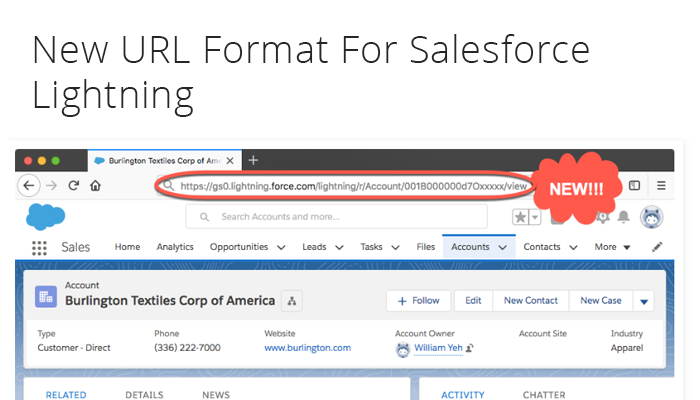Open the browser hamburger menu
The height and width of the screenshot is (400, 700).
(661, 185)
